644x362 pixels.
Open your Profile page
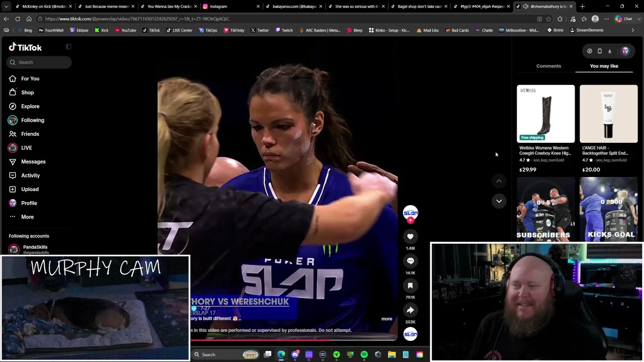(x=29, y=203)
